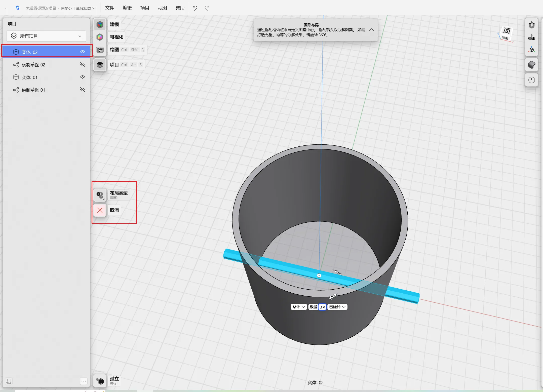Open the 已旋转 dropdown
The width and height of the screenshot is (543, 392).
[x=337, y=307]
